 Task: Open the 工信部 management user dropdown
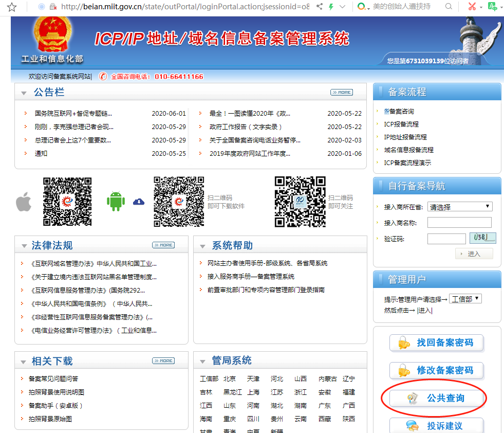pos(465,299)
